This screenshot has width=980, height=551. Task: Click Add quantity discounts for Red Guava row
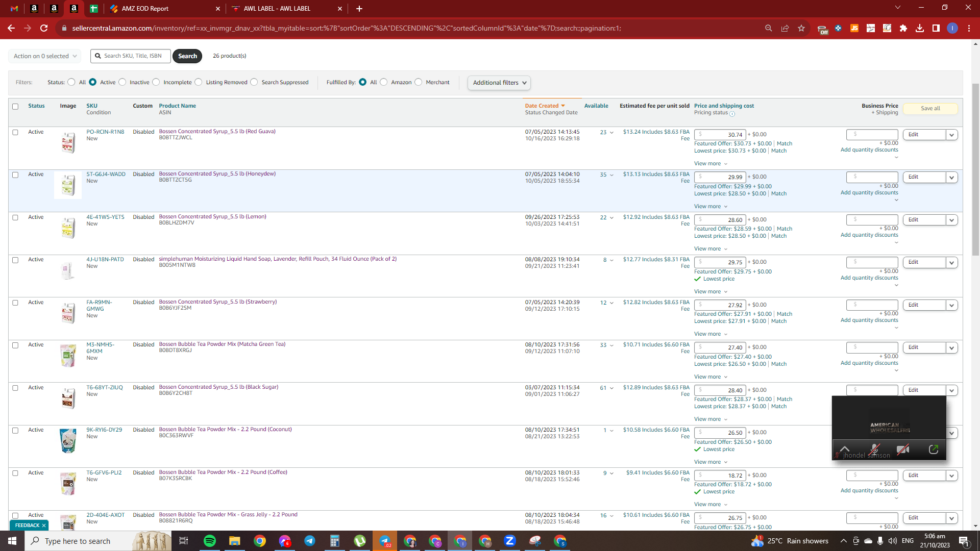click(869, 150)
